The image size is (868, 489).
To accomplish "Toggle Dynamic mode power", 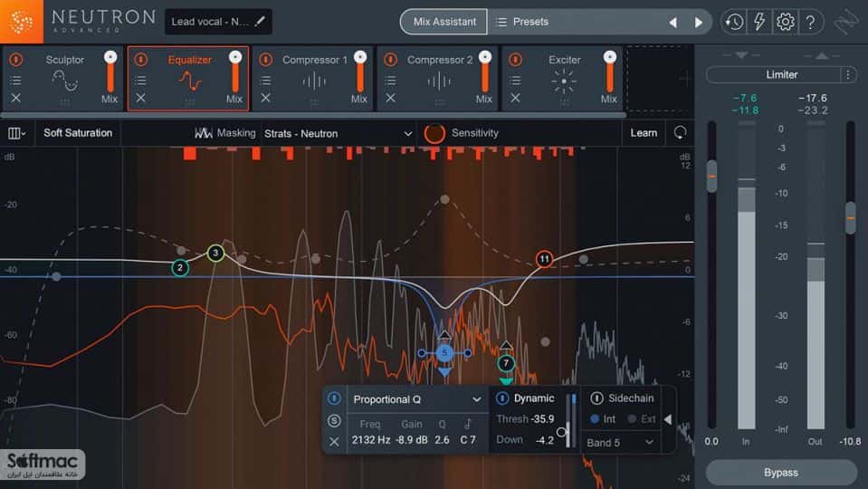I will [502, 398].
